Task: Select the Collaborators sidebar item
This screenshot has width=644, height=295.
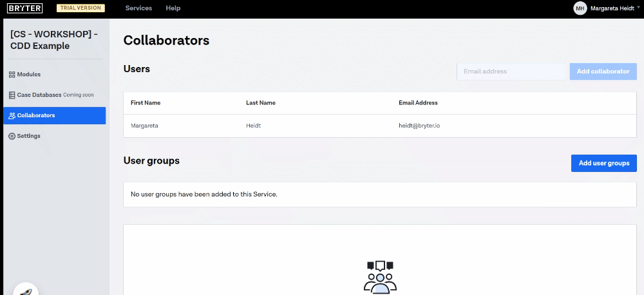Action: click(54, 115)
